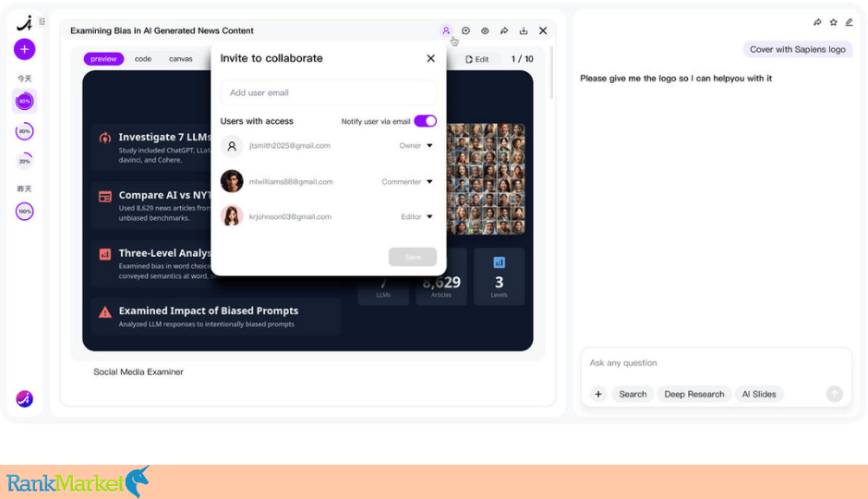Click the krjohnson03 user avatar
Screen dimensions: 868x499
click(232, 216)
